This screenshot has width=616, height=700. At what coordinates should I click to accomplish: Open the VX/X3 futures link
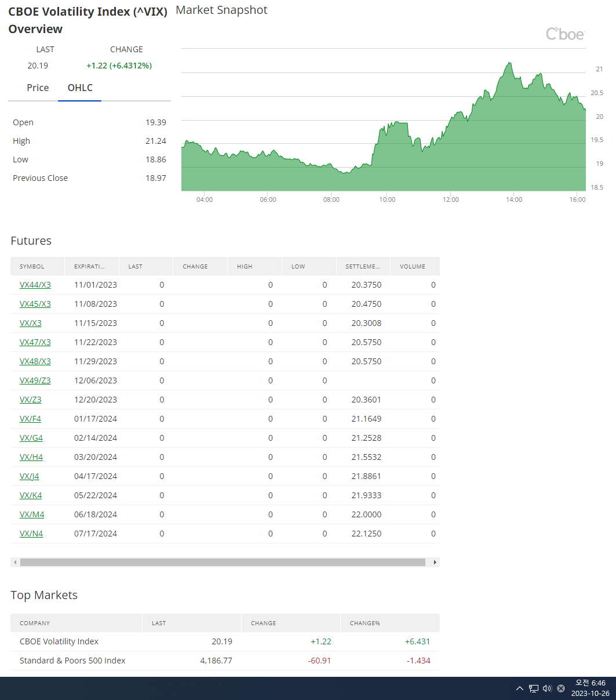(x=31, y=323)
